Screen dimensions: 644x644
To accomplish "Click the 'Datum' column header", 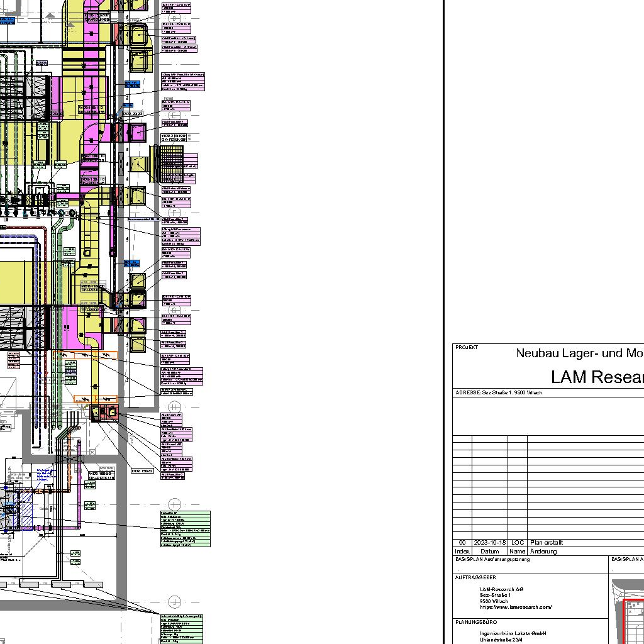I will [489, 551].
